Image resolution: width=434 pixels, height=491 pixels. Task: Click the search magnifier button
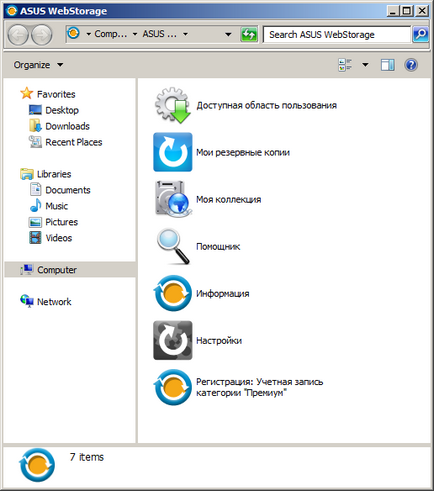420,34
